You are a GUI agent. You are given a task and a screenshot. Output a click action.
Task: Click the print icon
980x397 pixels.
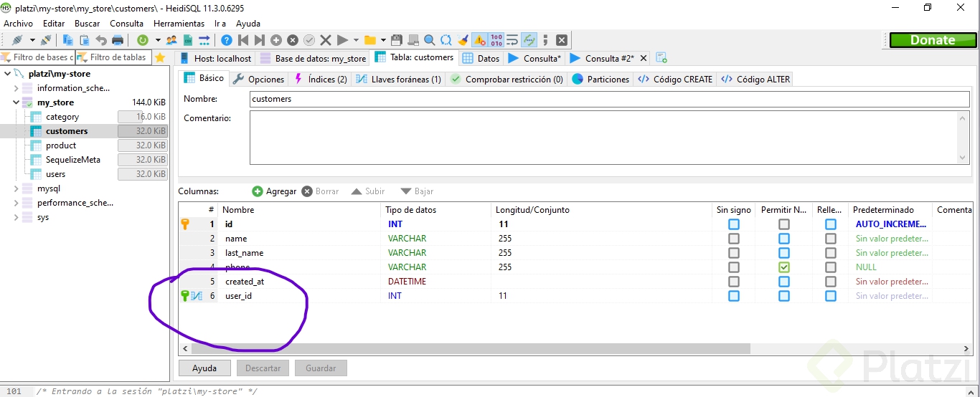tap(118, 40)
